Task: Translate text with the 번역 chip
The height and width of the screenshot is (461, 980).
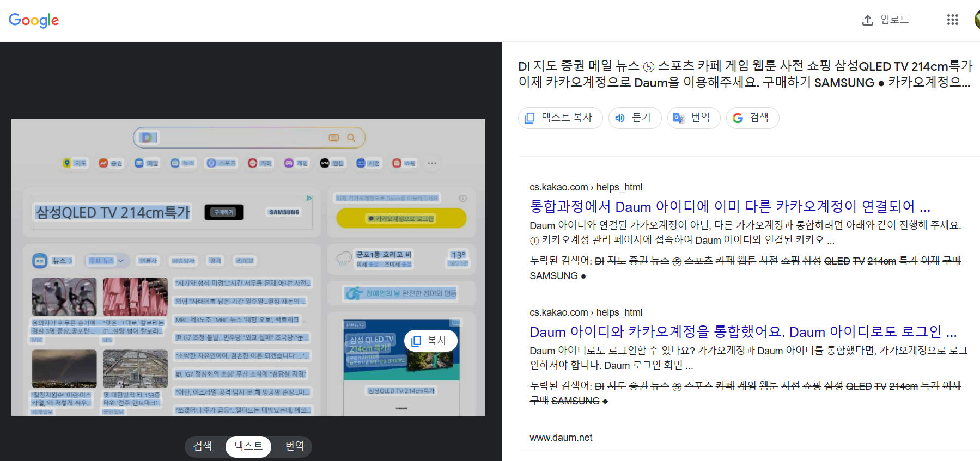Action: pos(693,118)
